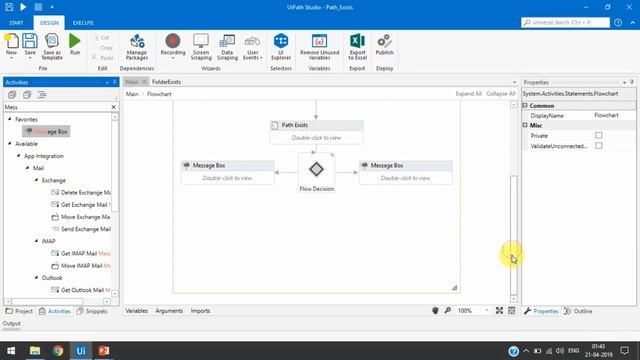Open activities panel view options icon
Image resolution: width=640 pixels, height=360 pixels.
pos(42,95)
